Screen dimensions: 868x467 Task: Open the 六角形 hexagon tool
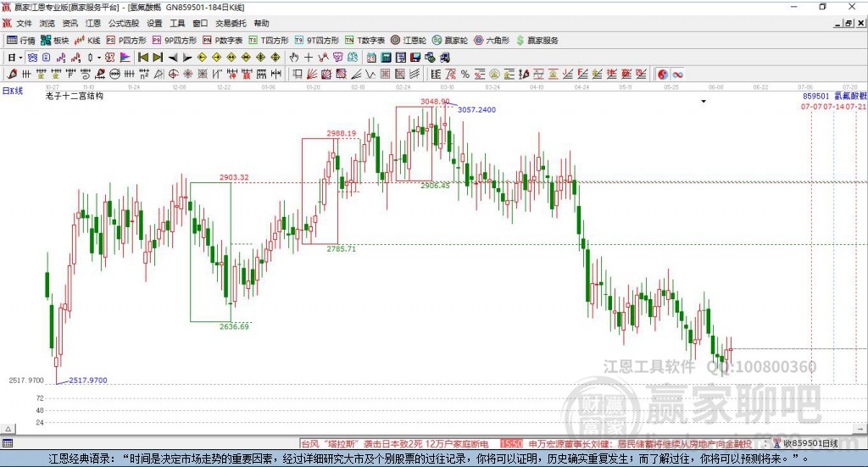pyautogui.click(x=492, y=41)
